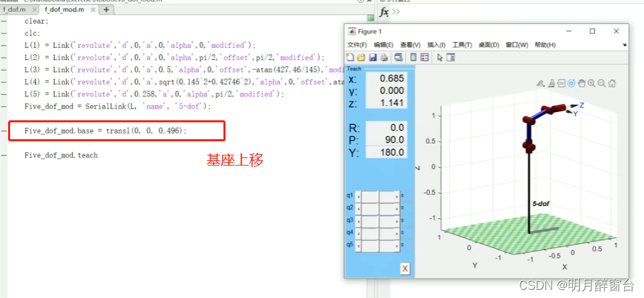
Task: Click the 5-dof robot label in plot
Action: click(x=541, y=203)
